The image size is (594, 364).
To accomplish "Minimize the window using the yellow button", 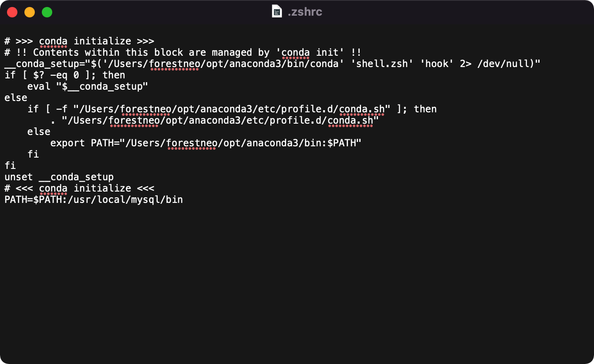I will coord(30,12).
